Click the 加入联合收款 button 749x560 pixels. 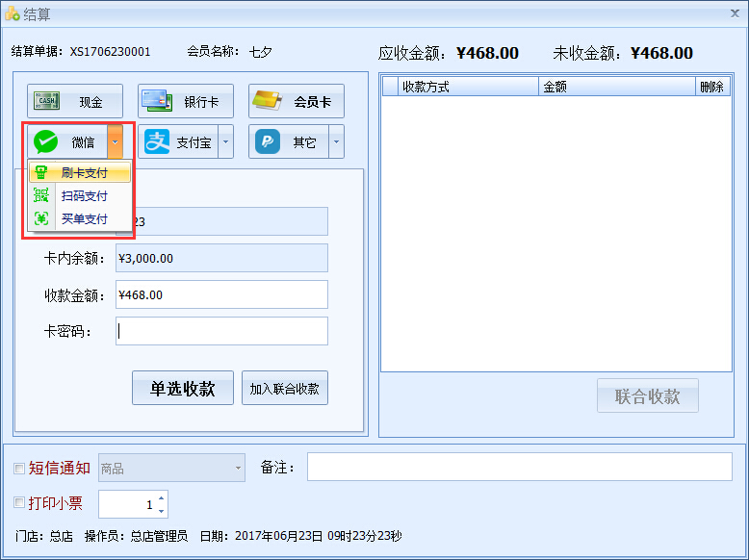284,389
